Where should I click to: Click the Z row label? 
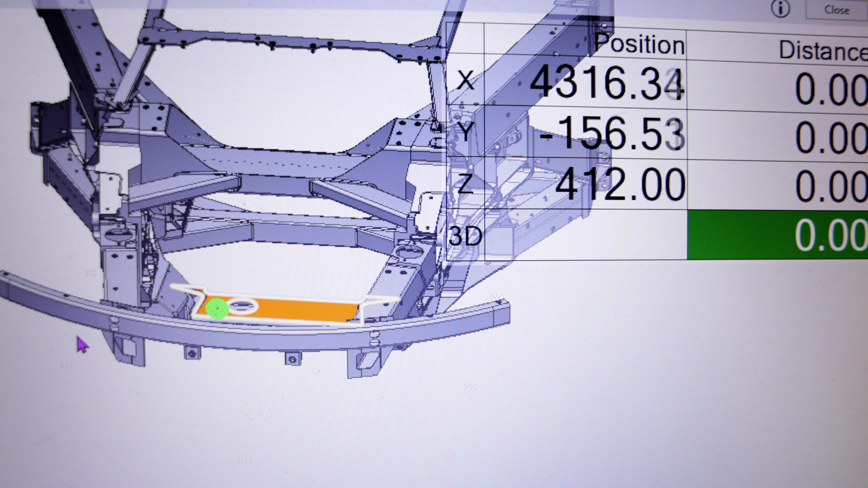click(x=466, y=183)
